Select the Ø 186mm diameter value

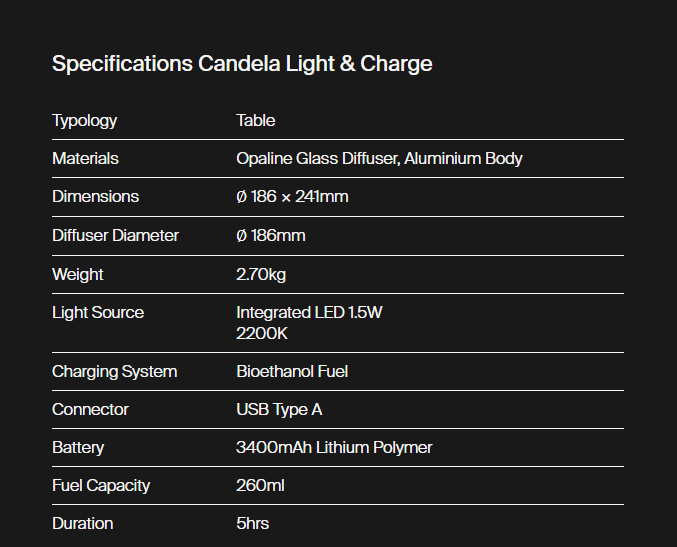(271, 236)
